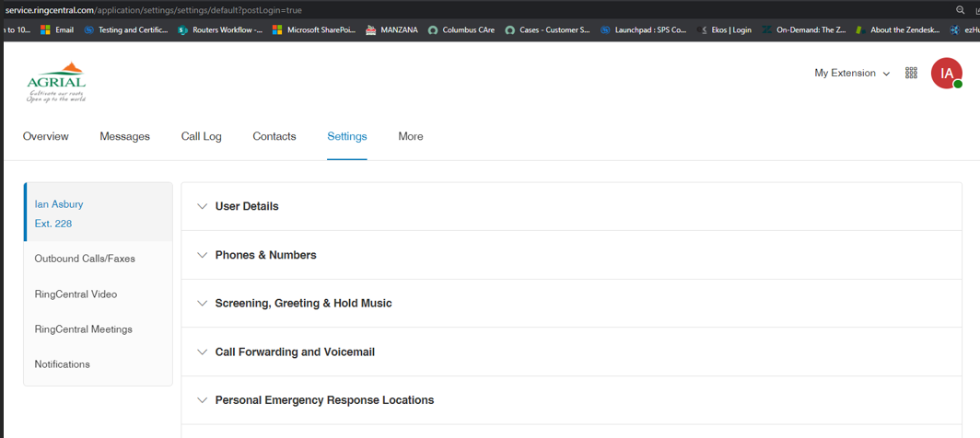Expand Personal Emergency Response Locations

571,400
